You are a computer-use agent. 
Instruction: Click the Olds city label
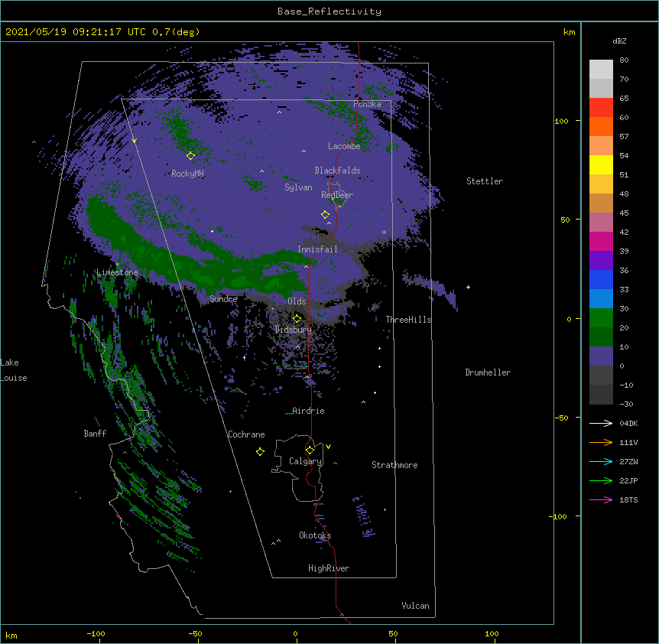click(297, 301)
